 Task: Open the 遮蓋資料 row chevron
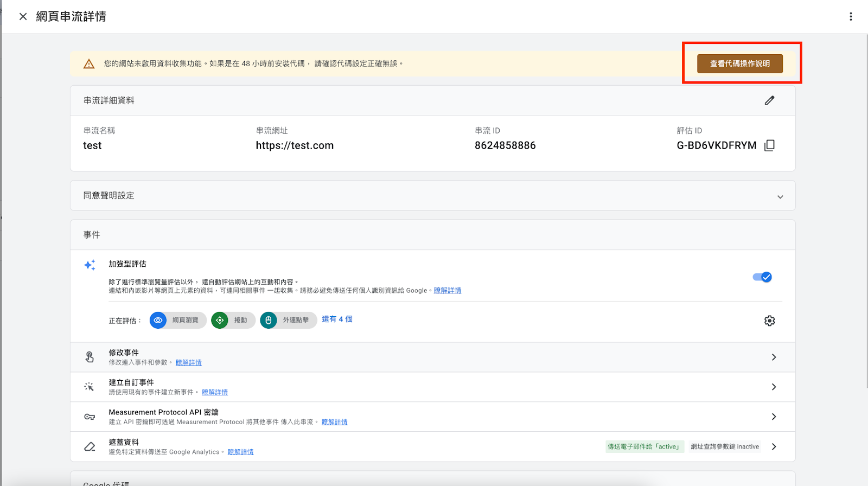tap(774, 446)
